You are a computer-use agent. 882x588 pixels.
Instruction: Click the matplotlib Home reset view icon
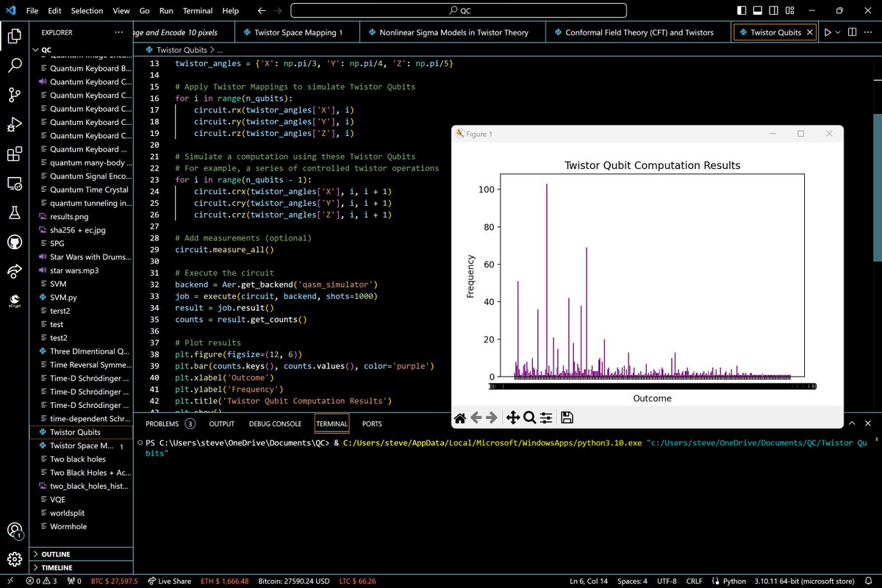(x=460, y=417)
